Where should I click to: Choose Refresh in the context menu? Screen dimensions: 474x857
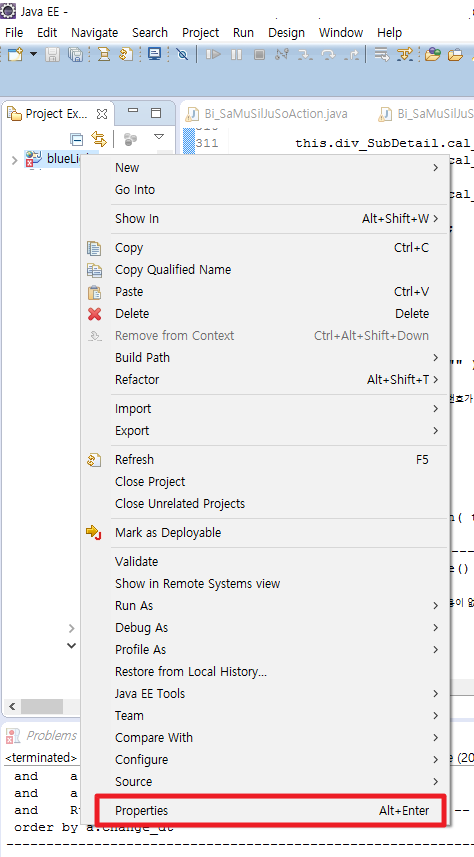pos(265,460)
